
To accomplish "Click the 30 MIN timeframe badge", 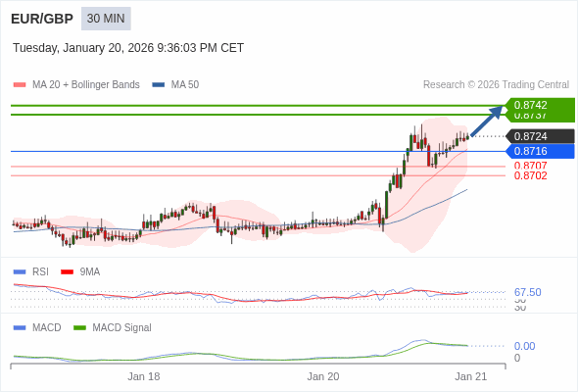I will click(x=106, y=19).
